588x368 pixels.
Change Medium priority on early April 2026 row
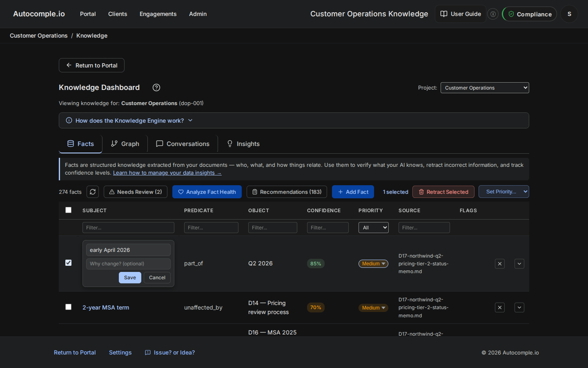(x=373, y=264)
